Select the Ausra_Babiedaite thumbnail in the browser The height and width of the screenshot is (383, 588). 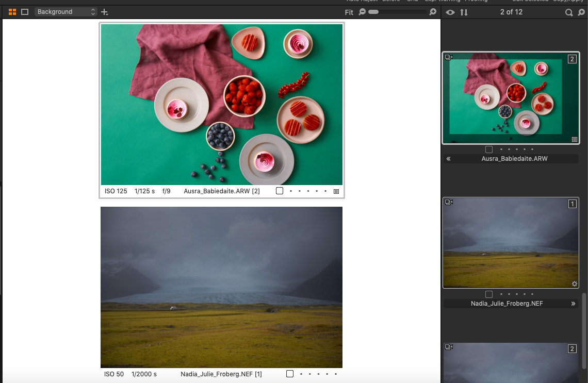511,98
